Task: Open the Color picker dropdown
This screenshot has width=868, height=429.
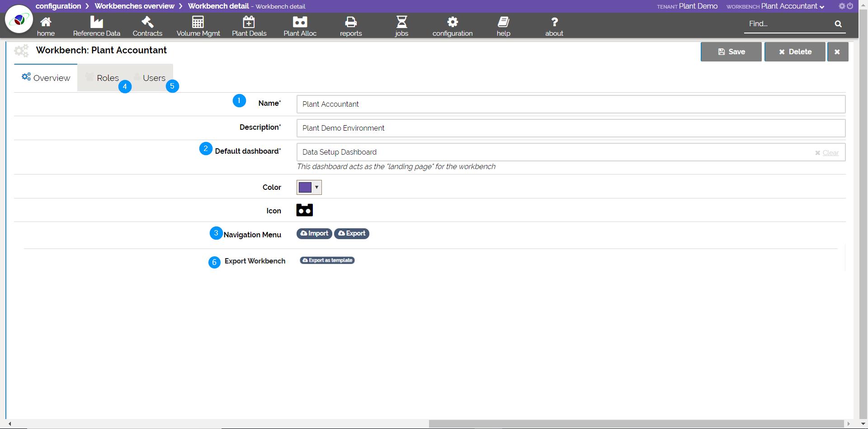Action: point(309,187)
